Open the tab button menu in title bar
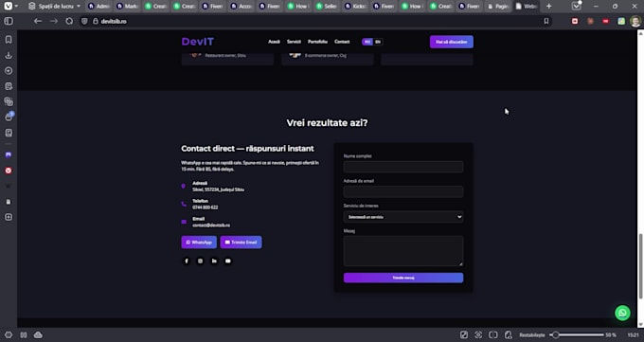Image resolution: width=644 pixels, height=342 pixels. point(576,7)
